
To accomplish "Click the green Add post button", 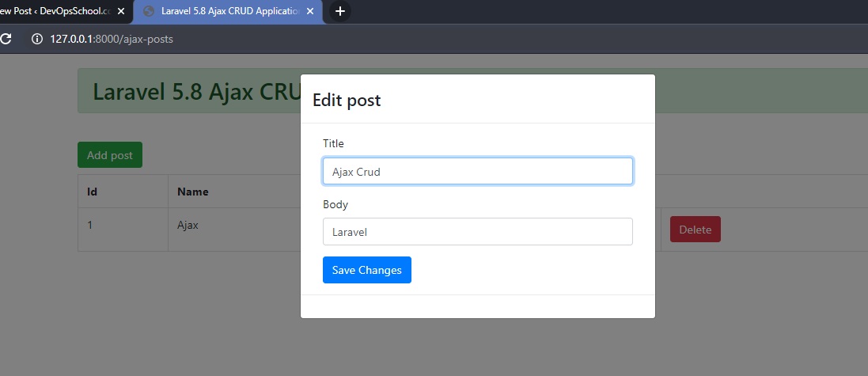I will coord(109,155).
